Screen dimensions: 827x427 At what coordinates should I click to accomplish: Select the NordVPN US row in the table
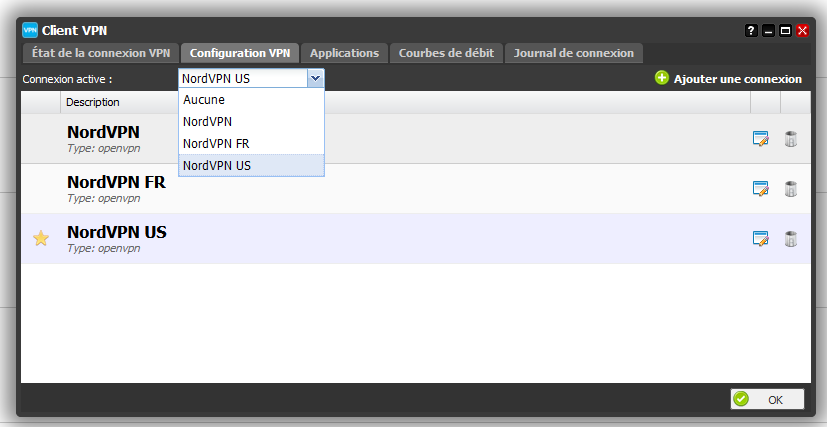pyautogui.click(x=416, y=238)
